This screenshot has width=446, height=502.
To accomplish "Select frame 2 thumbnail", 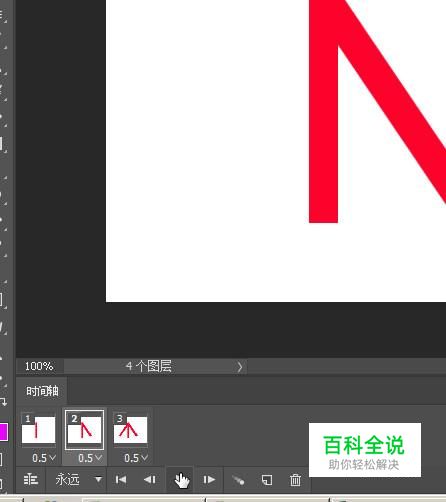I will tap(84, 430).
